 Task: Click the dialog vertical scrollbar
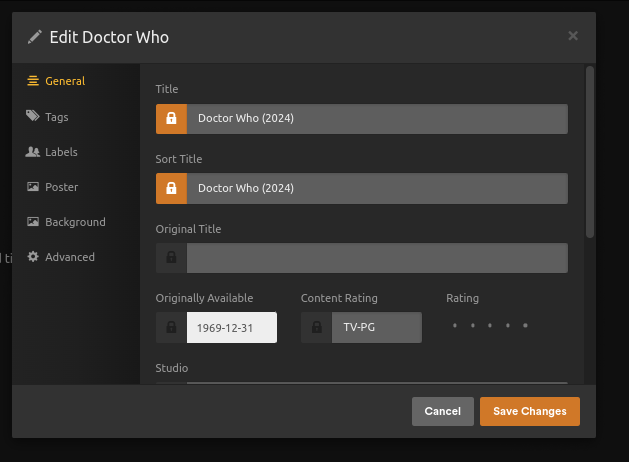point(589,152)
